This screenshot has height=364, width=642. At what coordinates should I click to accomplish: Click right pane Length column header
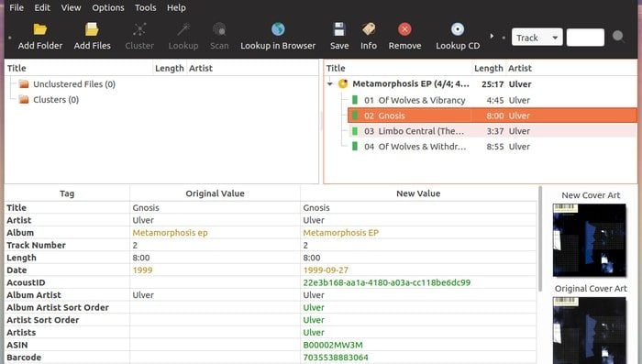click(489, 69)
